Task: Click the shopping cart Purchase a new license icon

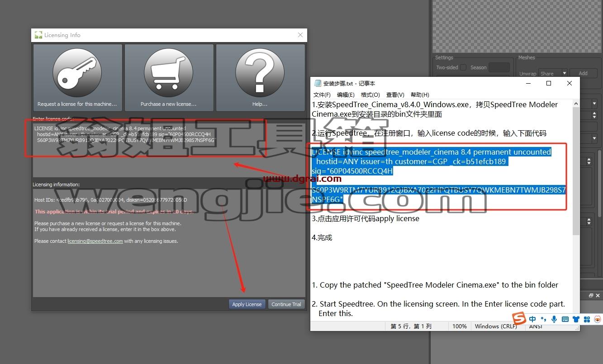Action: click(169, 73)
